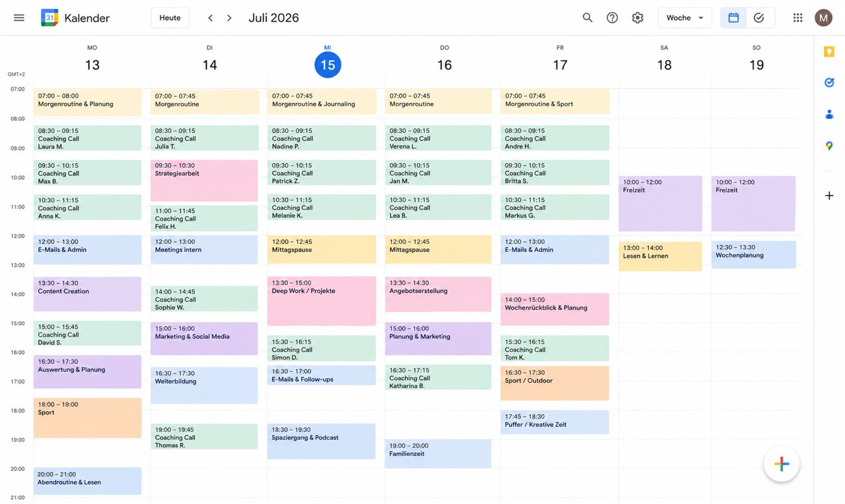
Task: Open Familienzeit event
Action: click(x=438, y=454)
